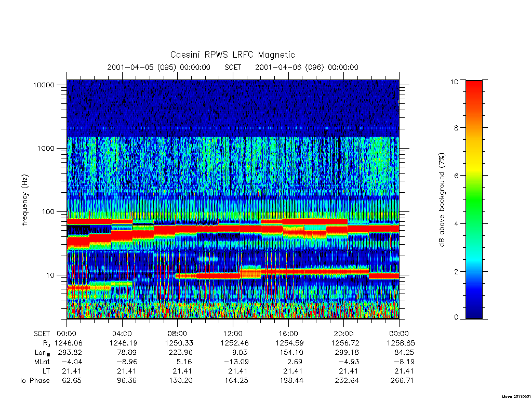Click the 'frequency (Hz)' axis label
The width and height of the screenshot is (532, 399).
(x=24, y=200)
